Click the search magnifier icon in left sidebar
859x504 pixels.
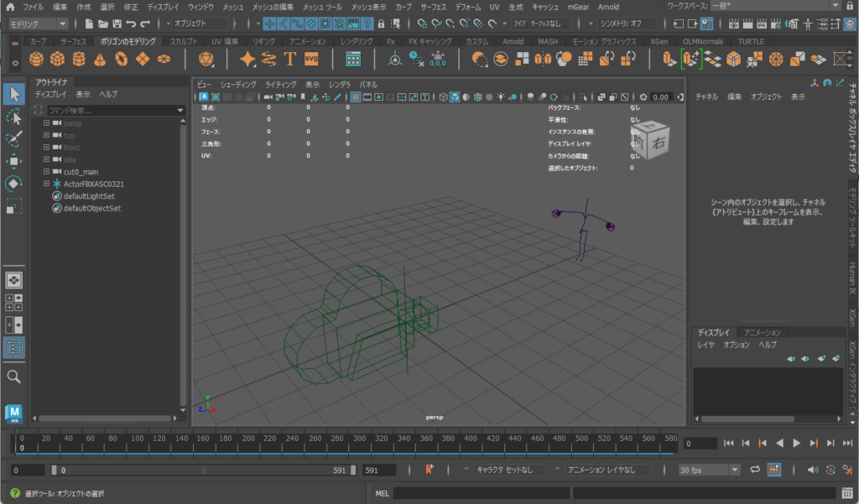point(14,377)
